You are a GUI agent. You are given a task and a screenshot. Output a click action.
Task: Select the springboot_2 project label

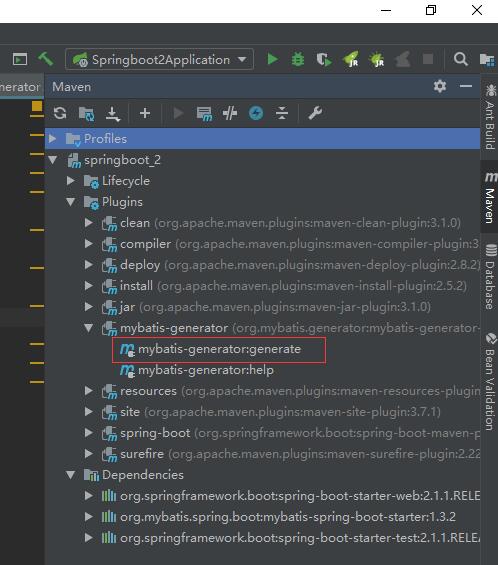[122, 160]
